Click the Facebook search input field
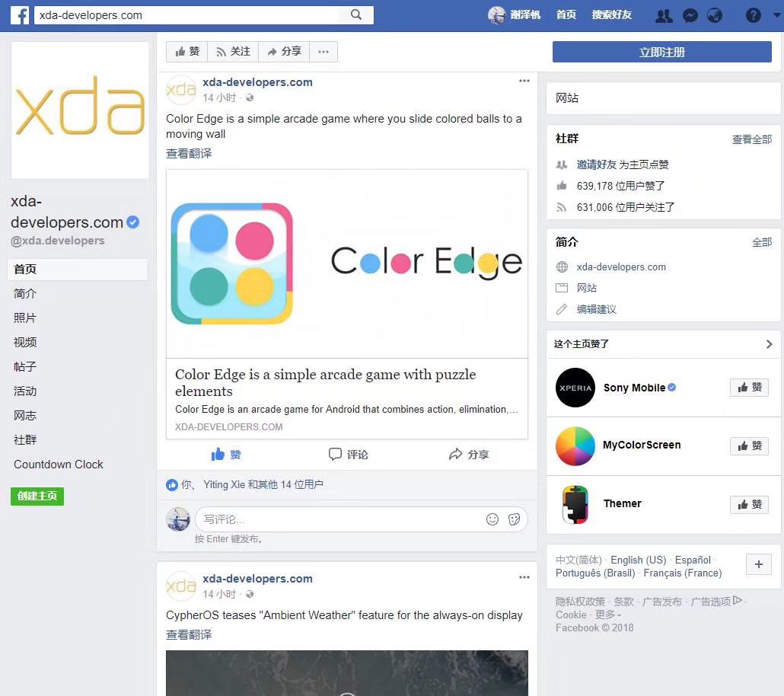784x696 pixels. click(x=186, y=15)
